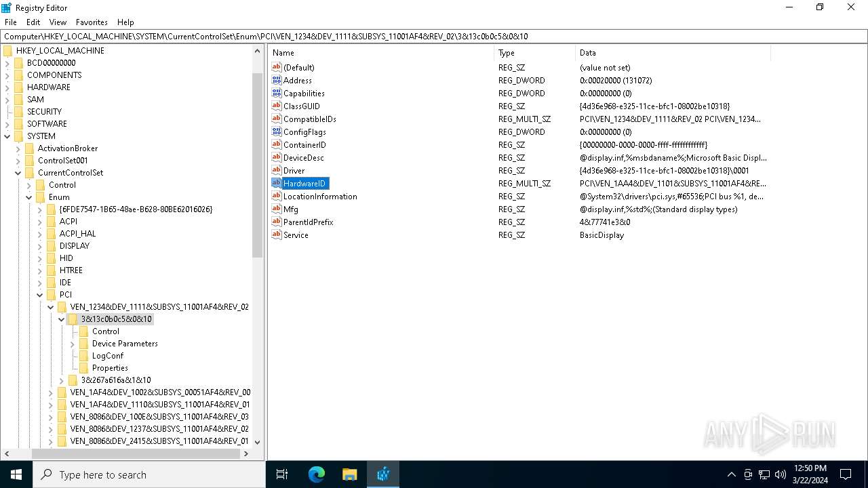Sort by the Type column header
This screenshot has width=868, height=488.
(535, 52)
